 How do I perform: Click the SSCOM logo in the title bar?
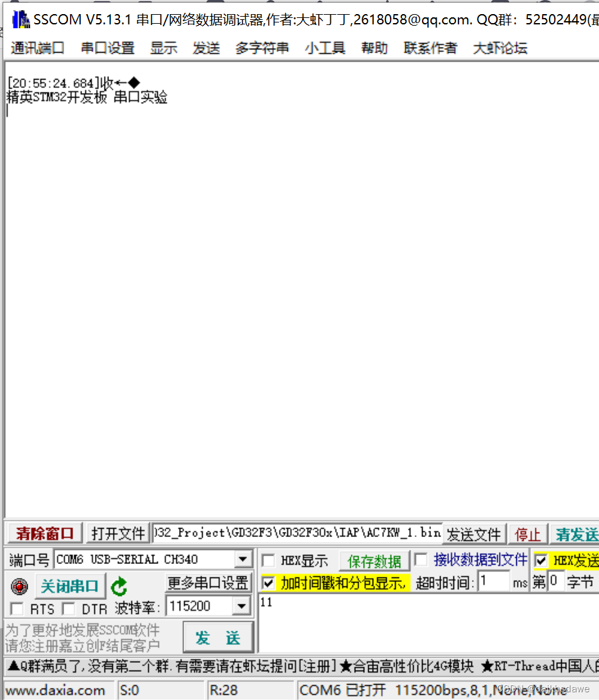pos(19,19)
